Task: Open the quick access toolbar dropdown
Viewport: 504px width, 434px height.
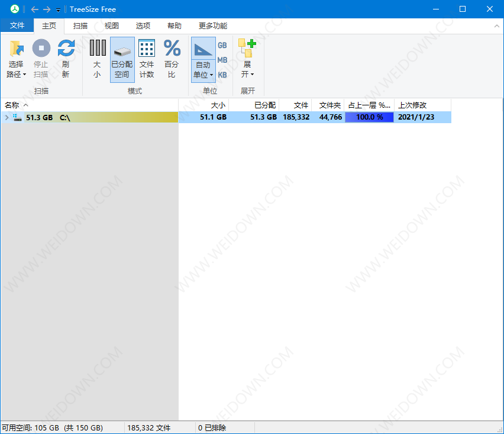Action: (x=58, y=10)
